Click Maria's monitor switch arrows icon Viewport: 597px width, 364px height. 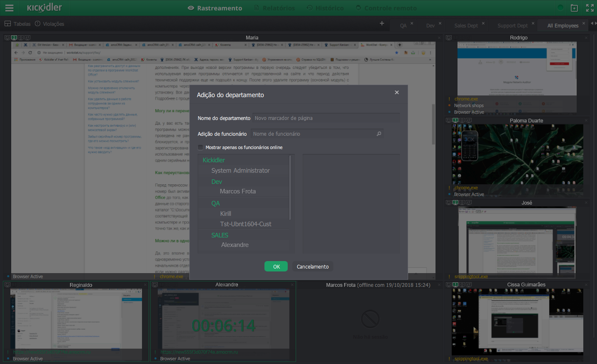pyautogui.click(x=27, y=37)
